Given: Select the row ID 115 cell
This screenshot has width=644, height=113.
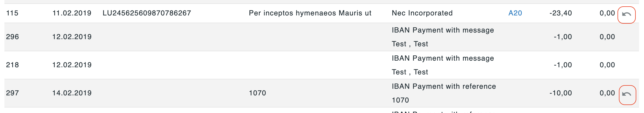Looking at the screenshot, I should (12, 13).
